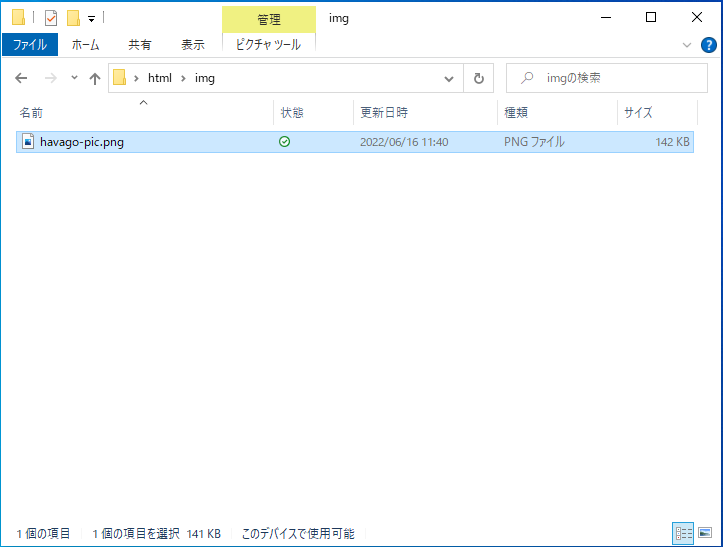The image size is (723, 547).
Task: Click the 管理 contextual tab header
Action: tap(269, 19)
